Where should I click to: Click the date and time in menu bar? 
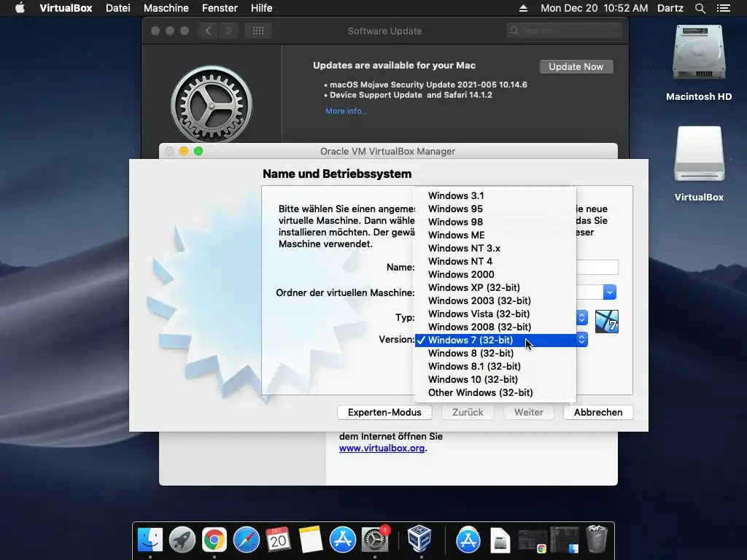pyautogui.click(x=594, y=8)
